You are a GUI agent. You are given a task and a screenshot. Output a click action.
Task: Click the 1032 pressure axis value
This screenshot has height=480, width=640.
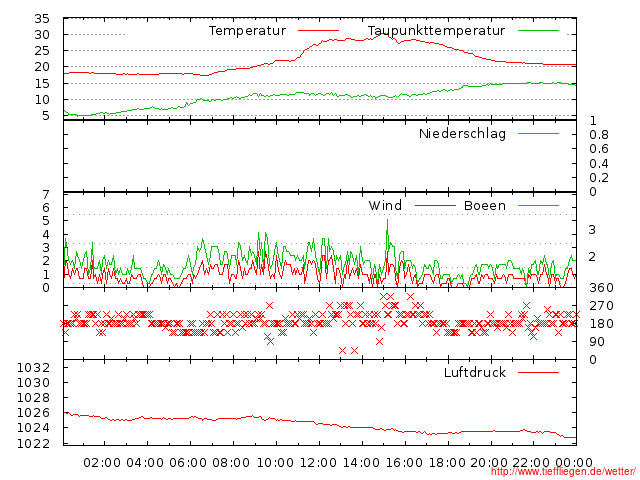click(x=33, y=368)
